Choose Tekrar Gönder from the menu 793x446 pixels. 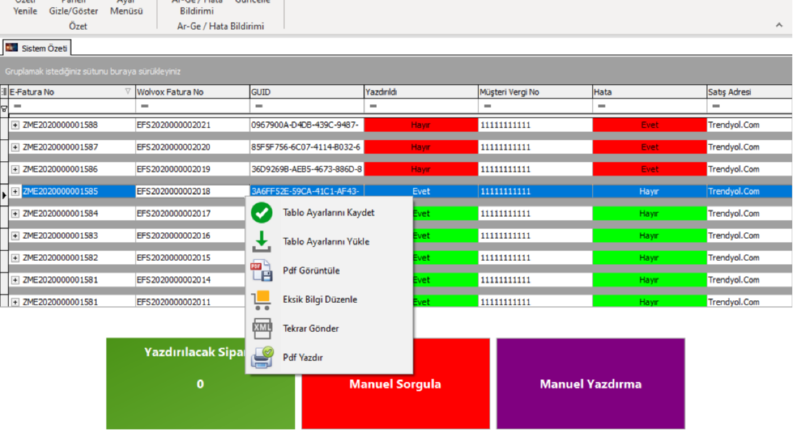pos(329,329)
